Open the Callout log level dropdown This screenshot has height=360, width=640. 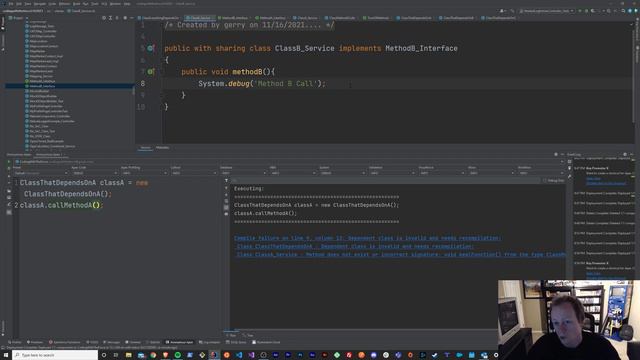click(x=193, y=173)
